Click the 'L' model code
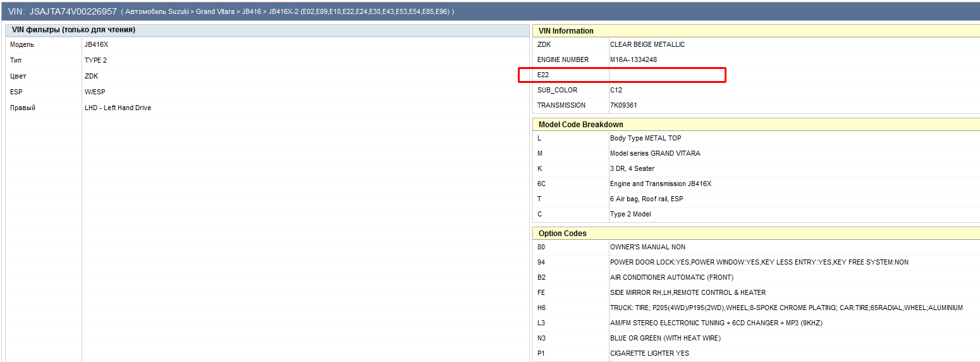 point(539,139)
